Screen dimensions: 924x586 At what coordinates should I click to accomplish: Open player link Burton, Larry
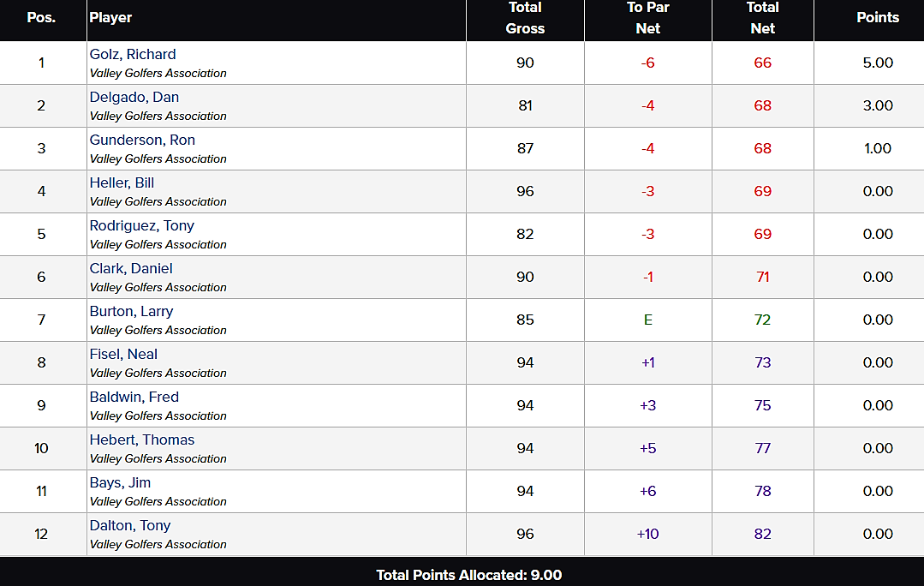coord(131,311)
